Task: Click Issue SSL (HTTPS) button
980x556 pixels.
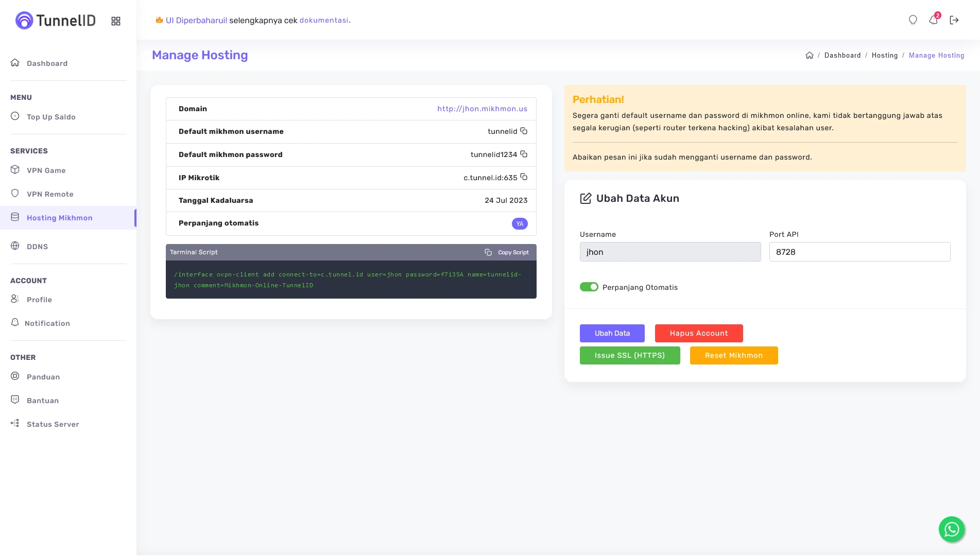Action: tap(630, 355)
